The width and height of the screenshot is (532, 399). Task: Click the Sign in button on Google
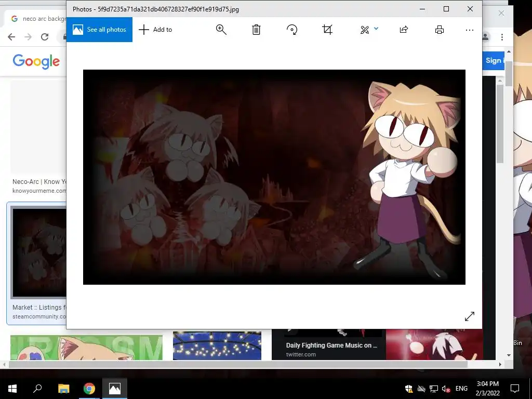click(x=494, y=61)
